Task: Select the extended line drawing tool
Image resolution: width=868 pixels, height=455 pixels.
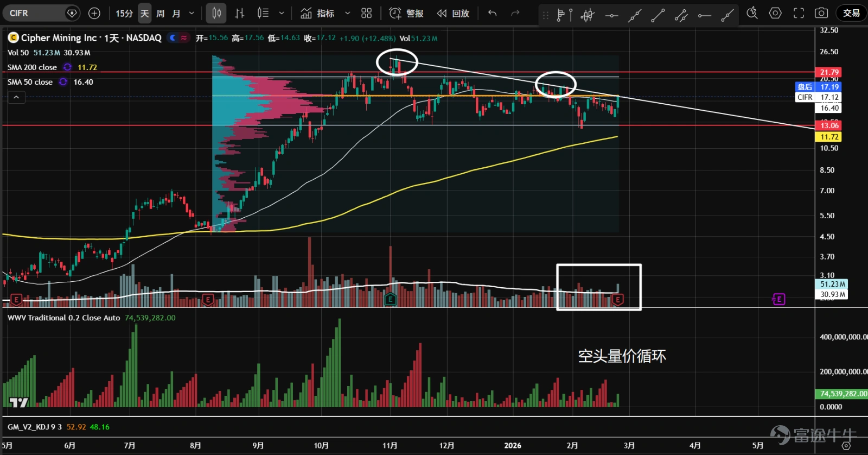Action: coord(635,15)
